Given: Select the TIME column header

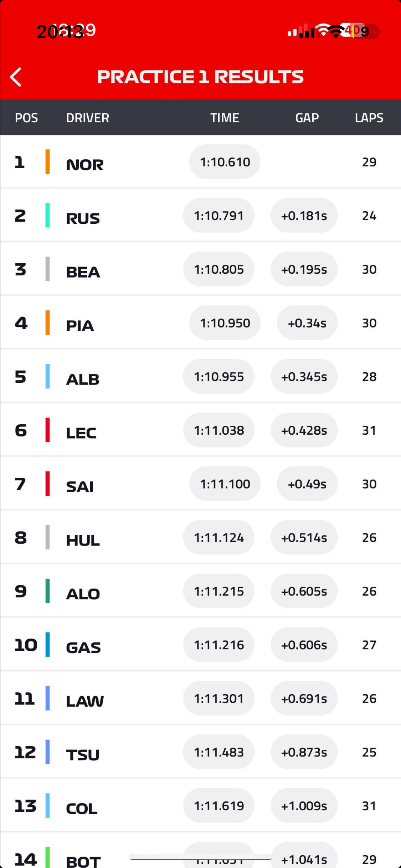Looking at the screenshot, I should point(225,118).
